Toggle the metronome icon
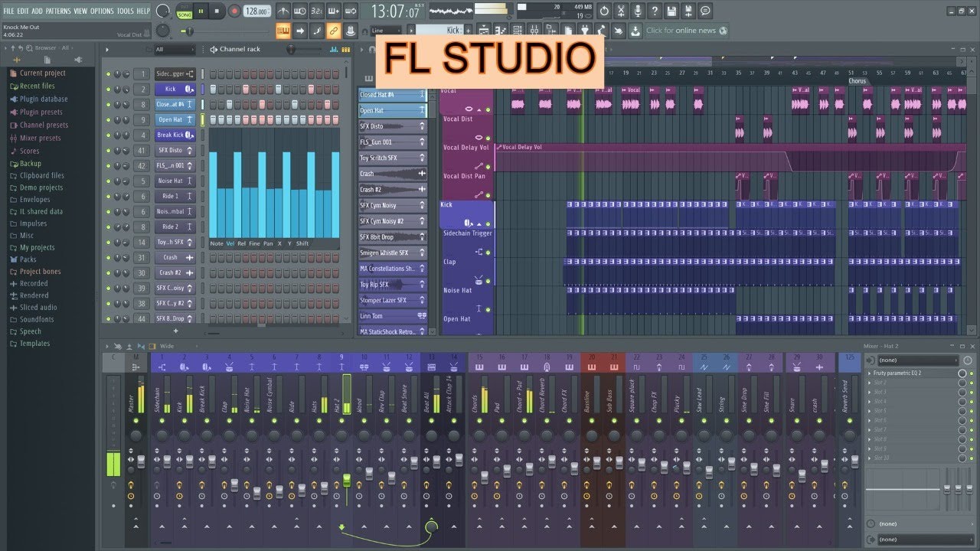The image size is (980, 551). 283,11
